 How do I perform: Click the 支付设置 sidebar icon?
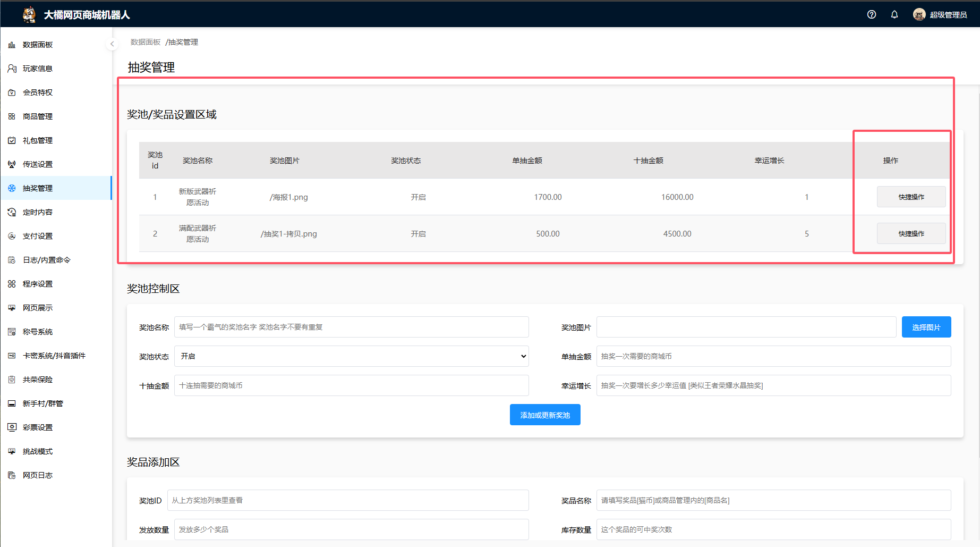[12, 236]
